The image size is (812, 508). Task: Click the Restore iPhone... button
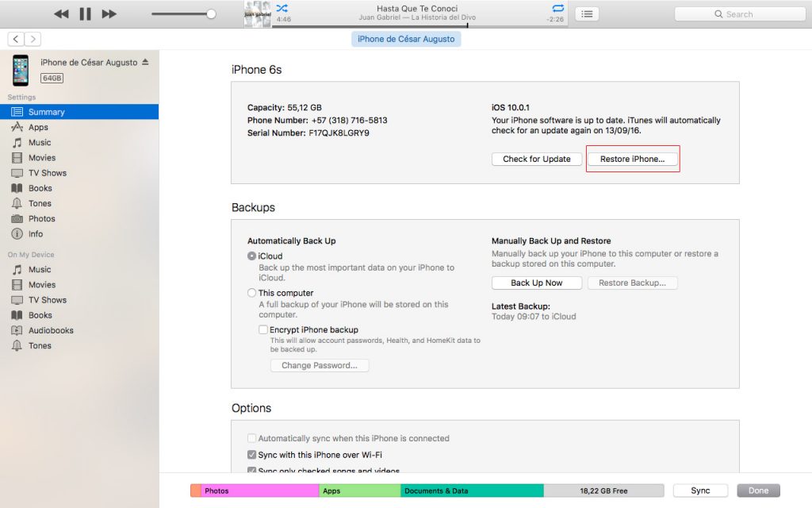(632, 159)
